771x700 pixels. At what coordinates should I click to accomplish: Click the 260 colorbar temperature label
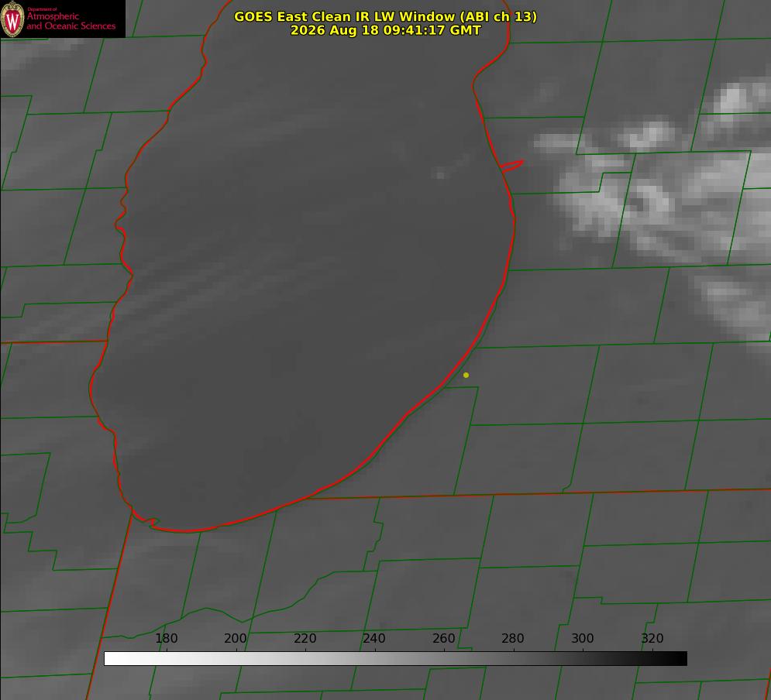[443, 638]
